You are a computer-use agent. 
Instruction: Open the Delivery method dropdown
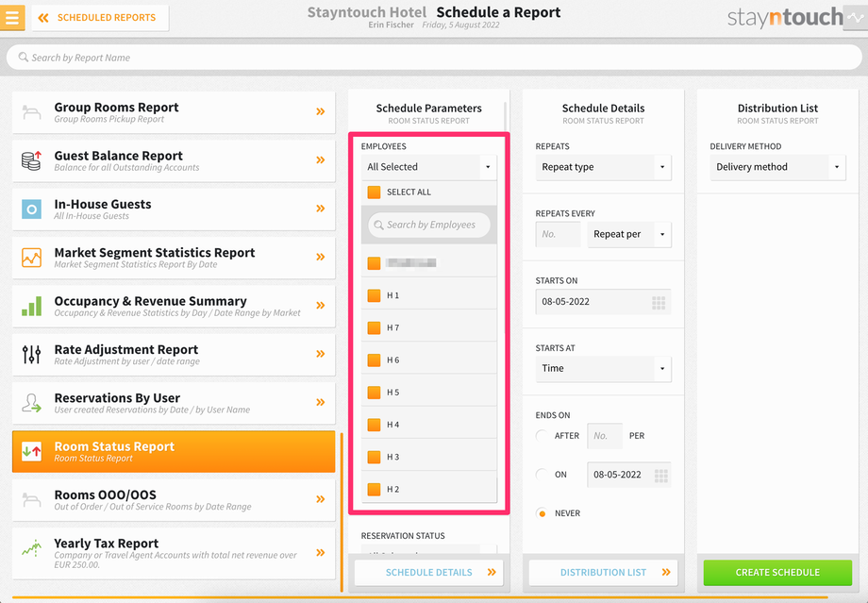coord(777,167)
